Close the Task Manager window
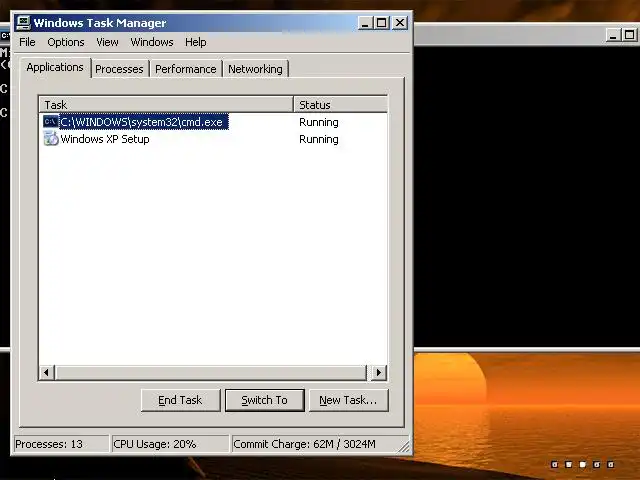The image size is (640, 480). tap(400, 23)
